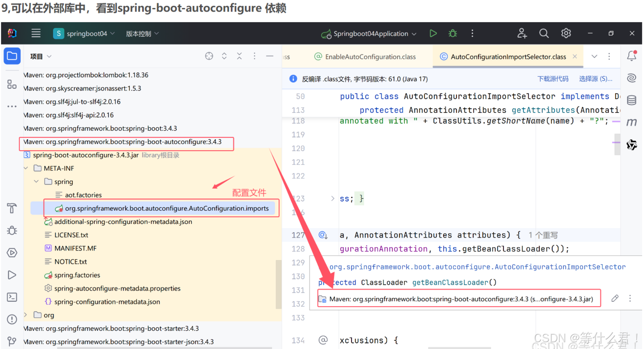Select Maven lombok:1.18.36 library
Screen dimensions: 644x349
[x=86, y=75]
